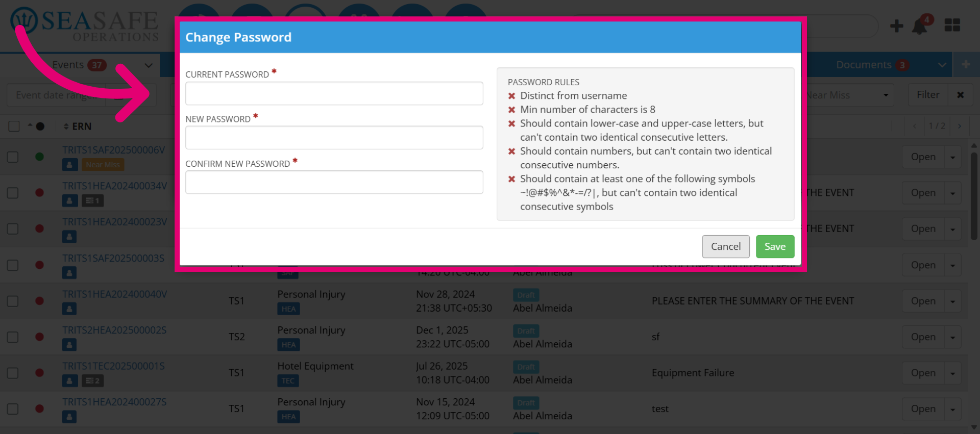
Task: Open event link TRITS1SAF202500006V
Action: click(114, 150)
